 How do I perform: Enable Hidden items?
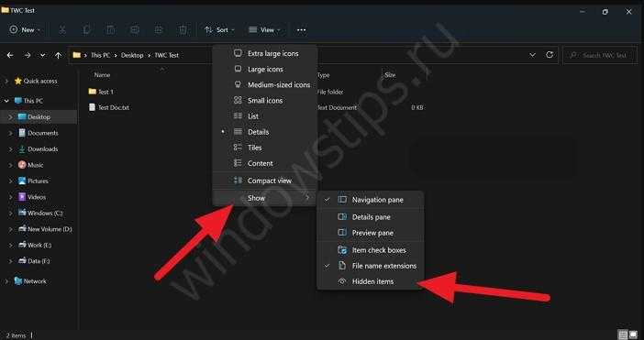pos(370,281)
